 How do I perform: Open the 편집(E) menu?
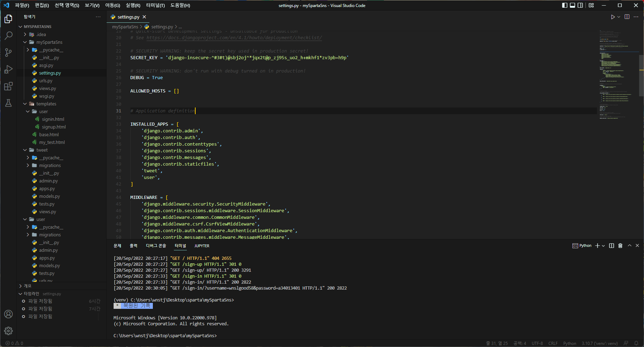pos(42,5)
